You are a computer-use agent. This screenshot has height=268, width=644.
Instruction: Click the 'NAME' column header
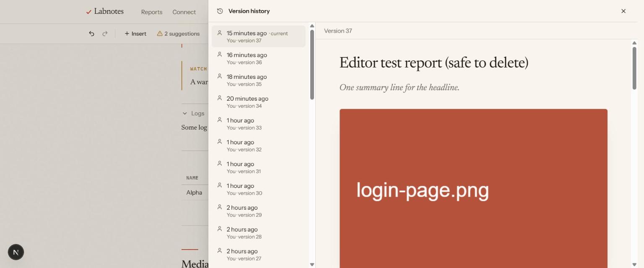click(192, 178)
